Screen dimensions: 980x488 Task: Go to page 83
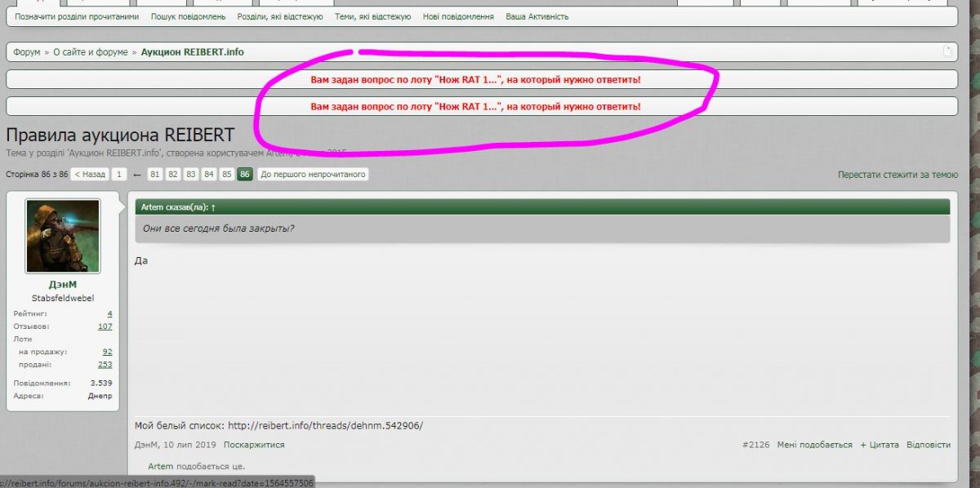point(191,175)
